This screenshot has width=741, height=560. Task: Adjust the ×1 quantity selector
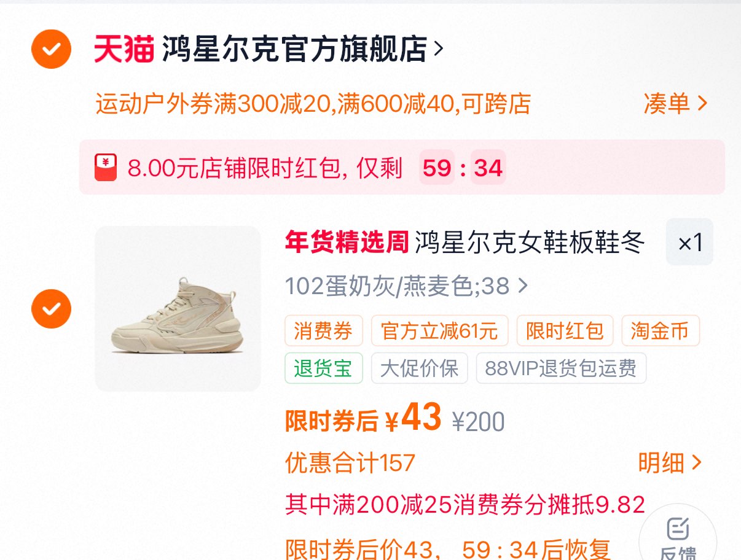(x=689, y=242)
